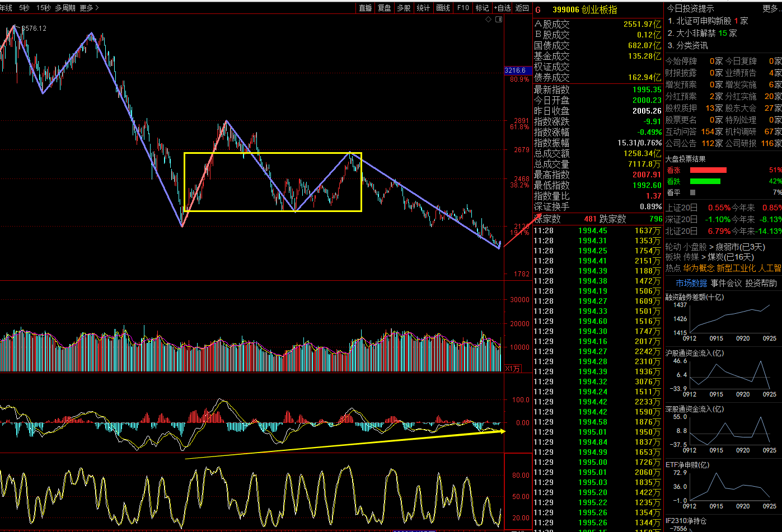Screen dimensions: 782x532
Task: Expand the 更多 period options
Action: (x=89, y=8)
